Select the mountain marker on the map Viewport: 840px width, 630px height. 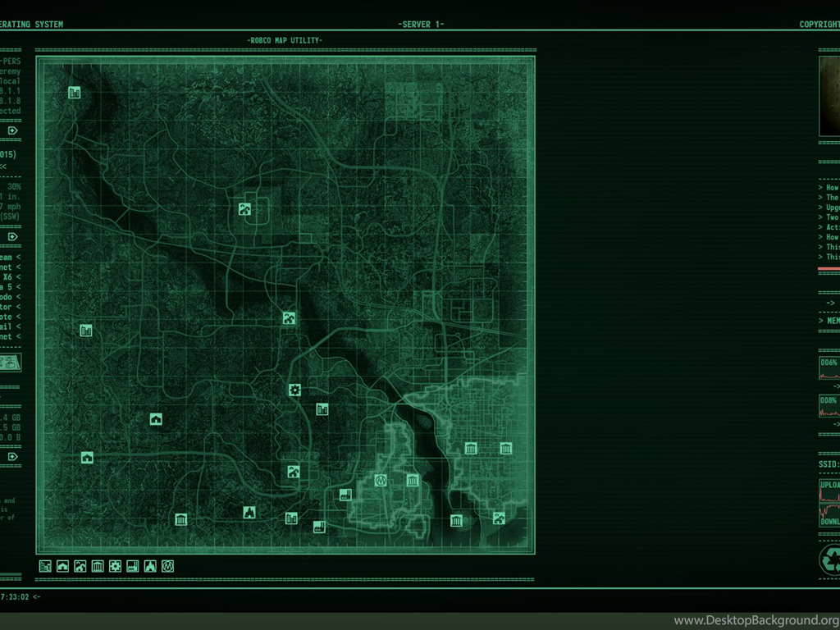pos(249,513)
